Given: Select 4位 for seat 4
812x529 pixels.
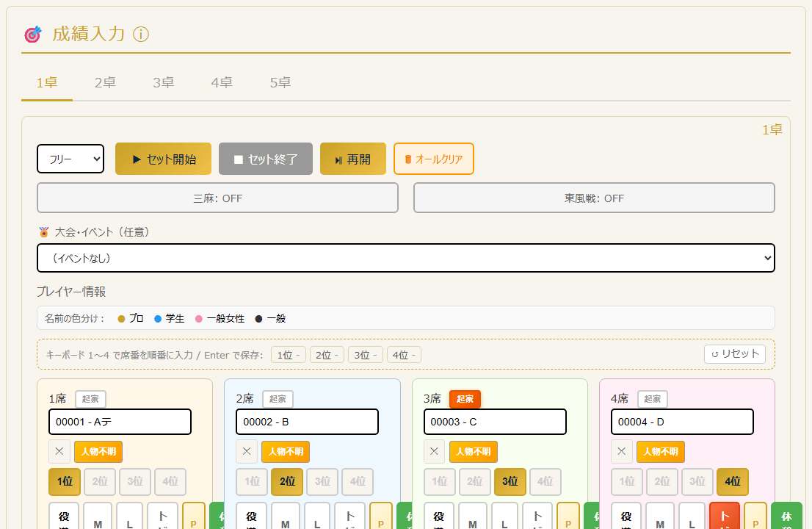Looking at the screenshot, I should [733, 482].
